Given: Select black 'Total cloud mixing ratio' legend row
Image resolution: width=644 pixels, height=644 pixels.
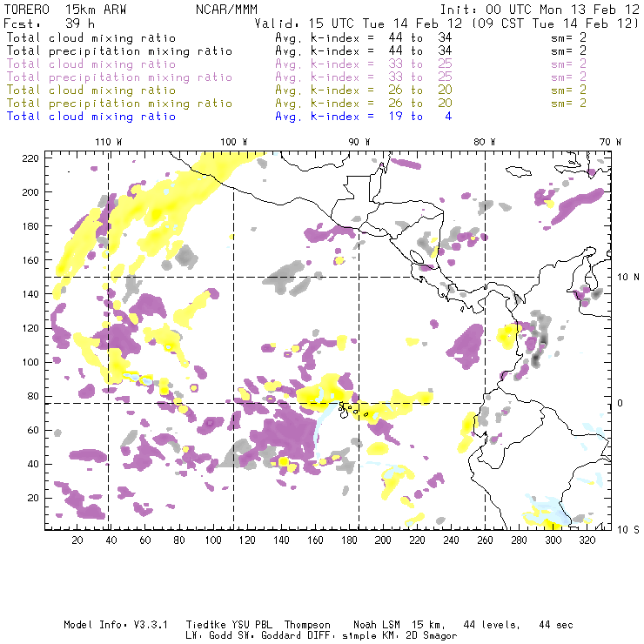Looking at the screenshot, I should click(x=91, y=37).
